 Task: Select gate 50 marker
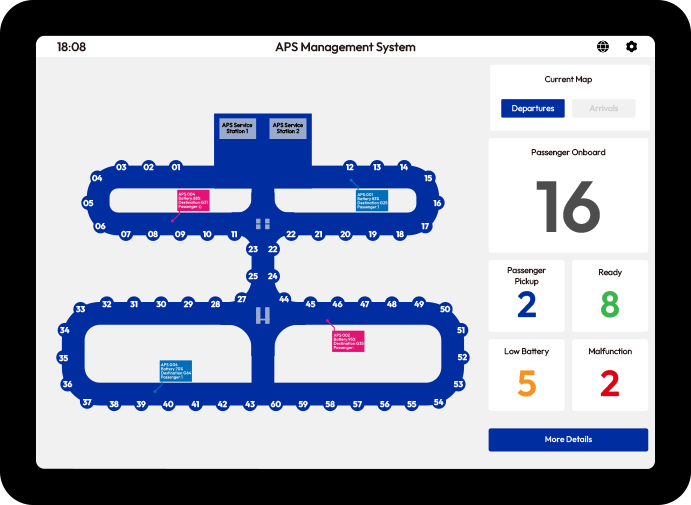tap(445, 308)
